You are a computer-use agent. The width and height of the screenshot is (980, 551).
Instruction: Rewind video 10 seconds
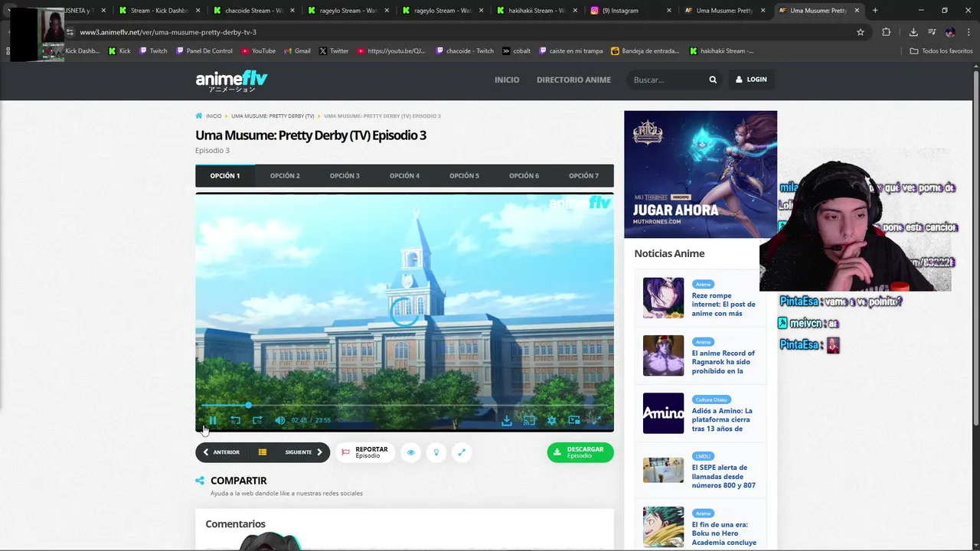pyautogui.click(x=236, y=420)
